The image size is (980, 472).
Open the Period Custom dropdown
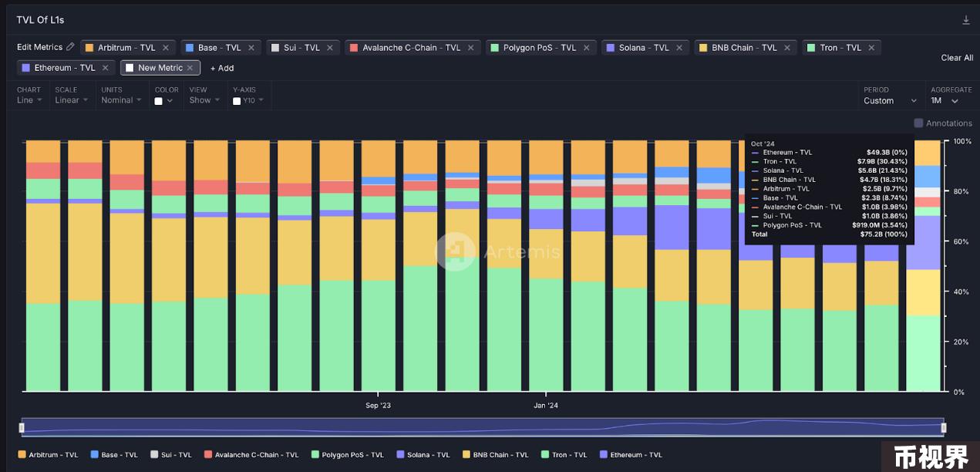pos(890,101)
